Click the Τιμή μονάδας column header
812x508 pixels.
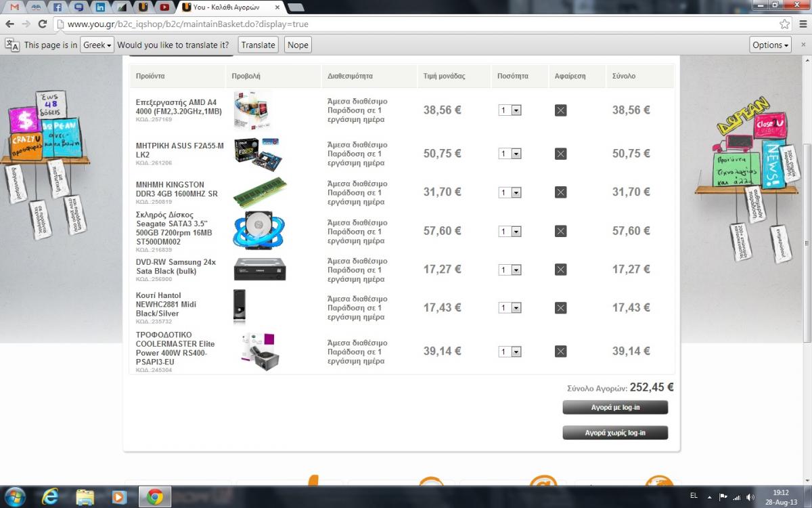pyautogui.click(x=445, y=76)
